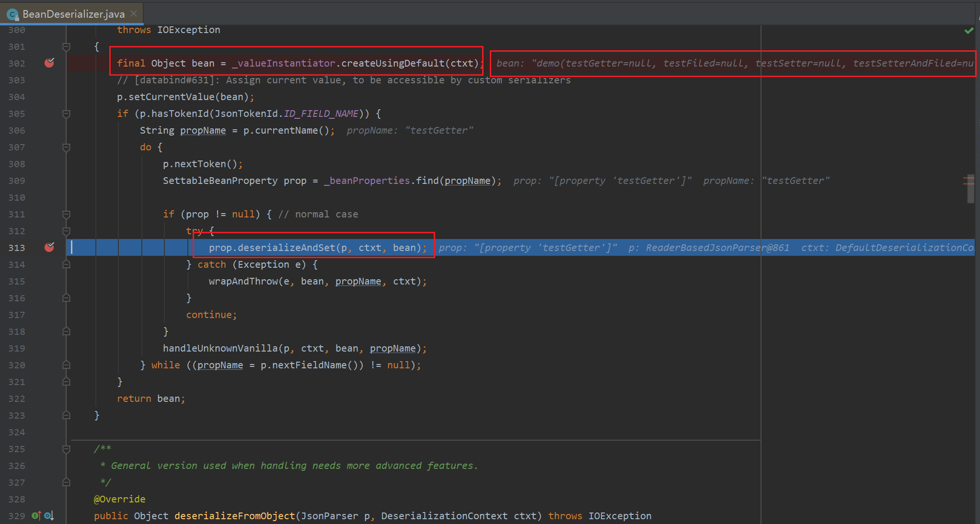The width and height of the screenshot is (980, 524).
Task: Click the implements-method gutter icon on line 329
Action: tap(36, 515)
